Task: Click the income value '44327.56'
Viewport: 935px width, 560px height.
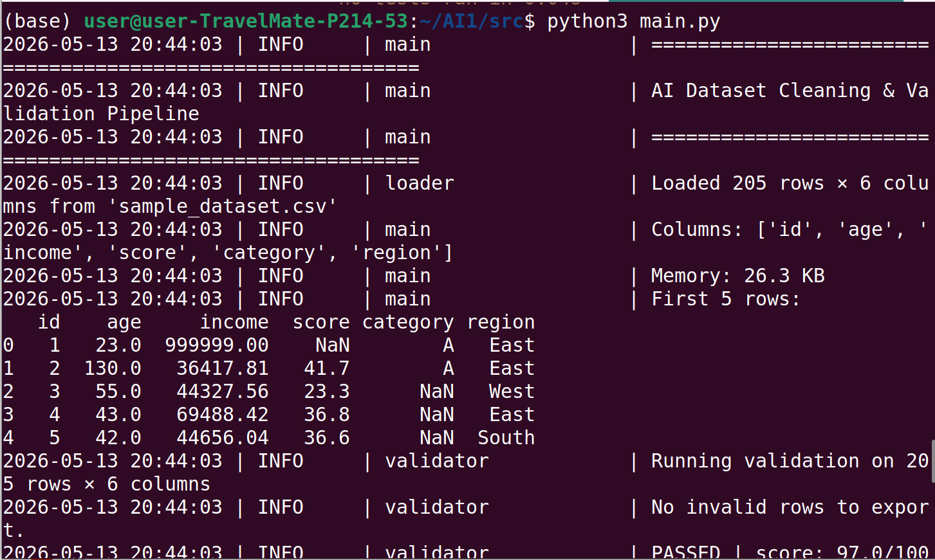Action: point(223,392)
